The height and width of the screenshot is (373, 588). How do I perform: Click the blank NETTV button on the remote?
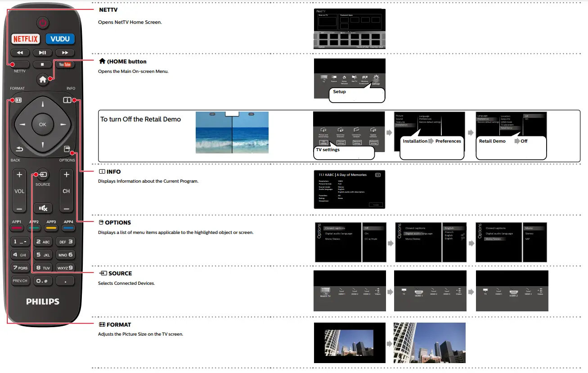pos(20,64)
